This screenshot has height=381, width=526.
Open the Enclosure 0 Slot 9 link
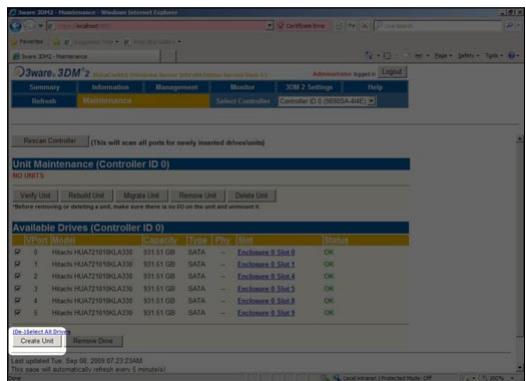pos(266,313)
